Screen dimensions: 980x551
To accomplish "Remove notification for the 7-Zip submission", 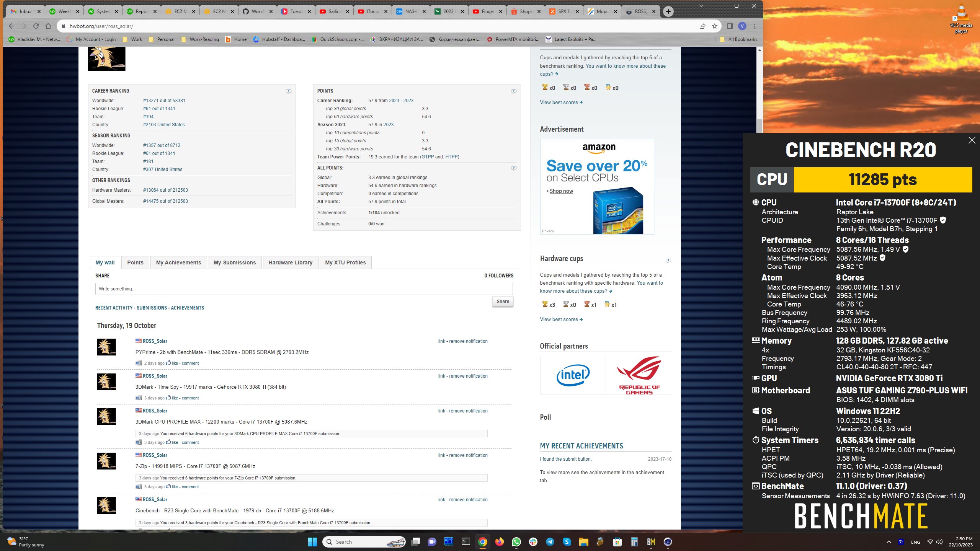I will [468, 455].
